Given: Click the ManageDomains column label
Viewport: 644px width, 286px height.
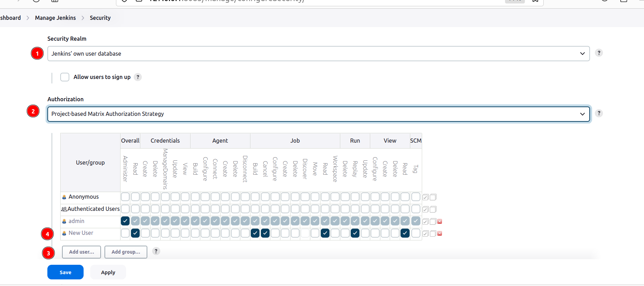Looking at the screenshot, I should 165,169.
